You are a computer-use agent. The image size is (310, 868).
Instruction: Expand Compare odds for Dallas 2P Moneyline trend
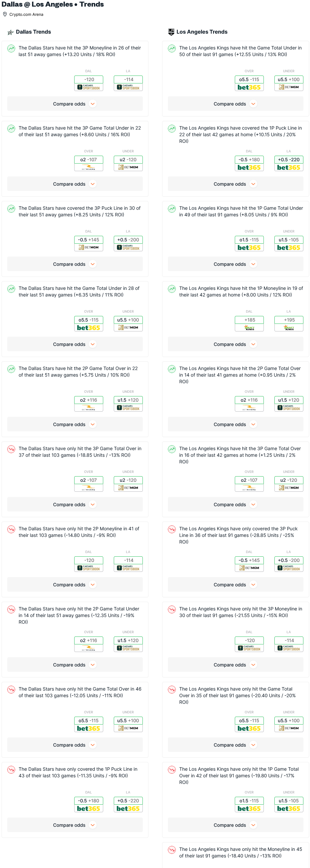click(x=75, y=585)
